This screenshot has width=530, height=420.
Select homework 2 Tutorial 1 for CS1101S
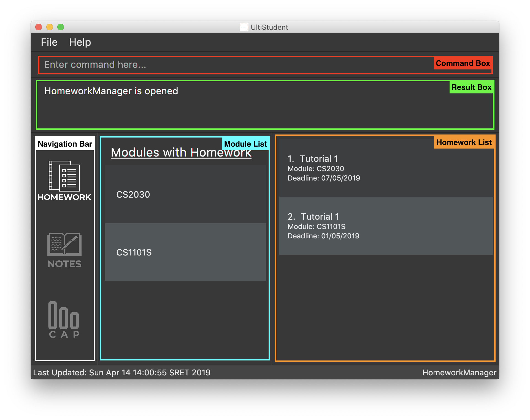click(386, 226)
